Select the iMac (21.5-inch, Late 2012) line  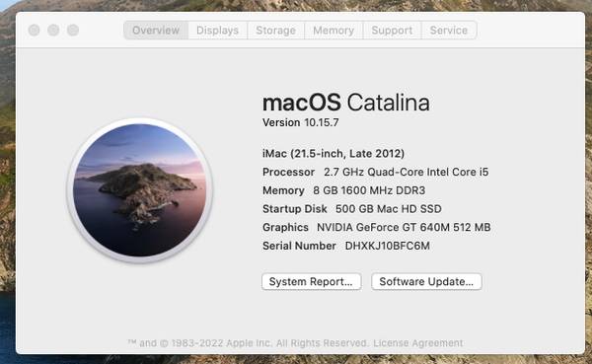[x=333, y=154]
